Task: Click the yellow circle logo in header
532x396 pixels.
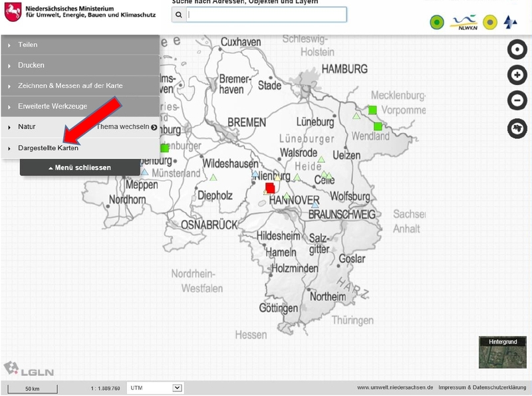Action: [x=489, y=23]
